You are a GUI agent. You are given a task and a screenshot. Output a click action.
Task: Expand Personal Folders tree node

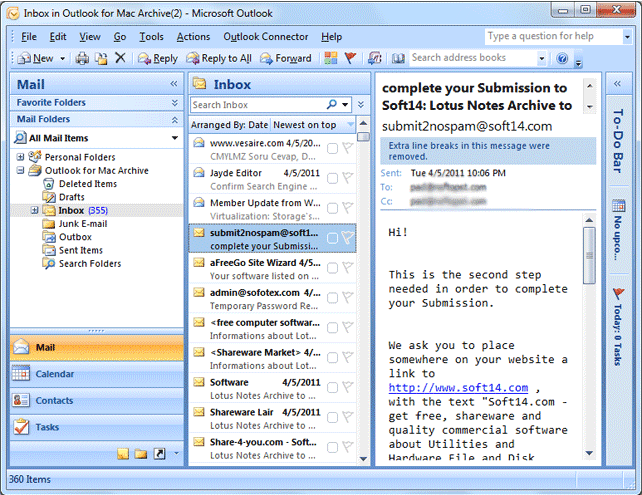(20, 157)
